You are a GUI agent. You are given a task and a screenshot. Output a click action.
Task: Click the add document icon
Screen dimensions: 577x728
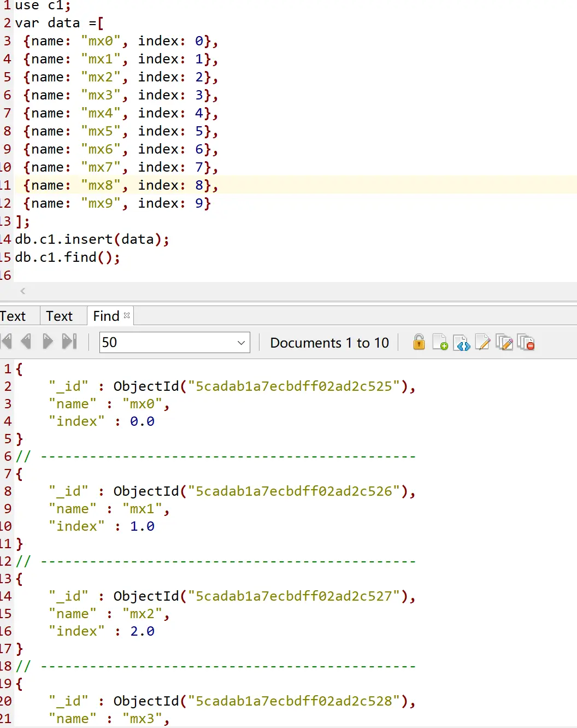point(440,342)
